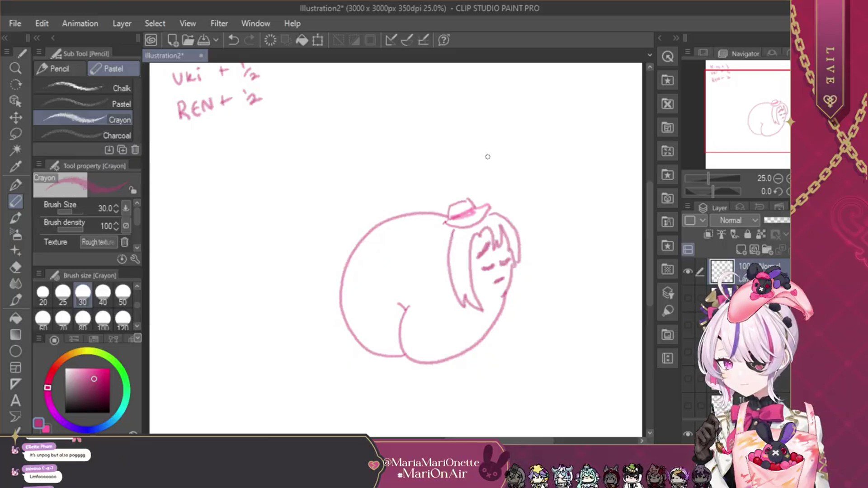Expand the canvas tab list arrow
Viewport: 868px width, 488px height.
[650, 55]
